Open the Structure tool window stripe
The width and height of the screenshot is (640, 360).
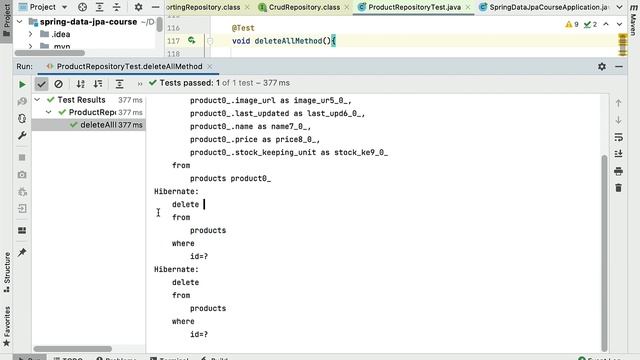tap(7, 272)
